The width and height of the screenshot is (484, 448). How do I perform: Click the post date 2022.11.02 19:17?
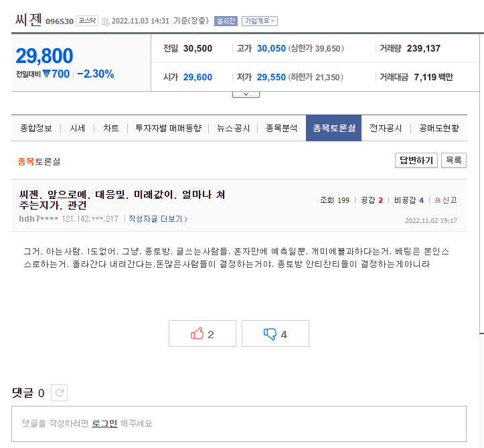pos(431,220)
